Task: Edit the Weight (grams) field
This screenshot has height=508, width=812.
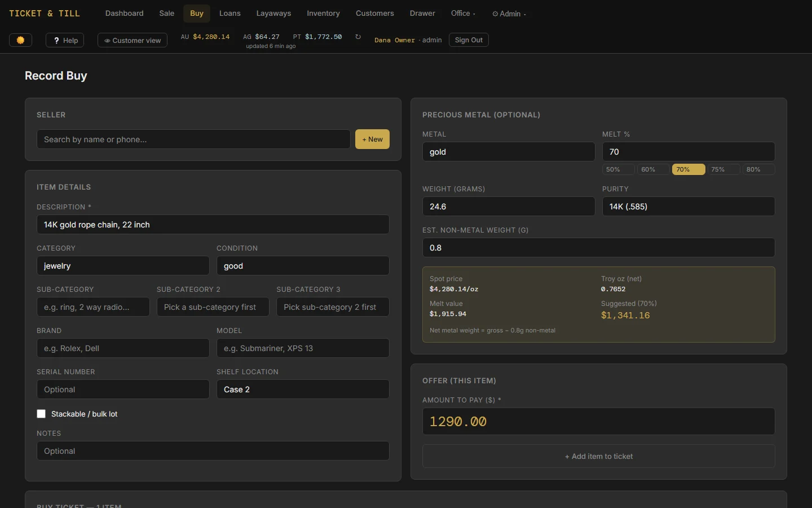Action: [x=509, y=207]
